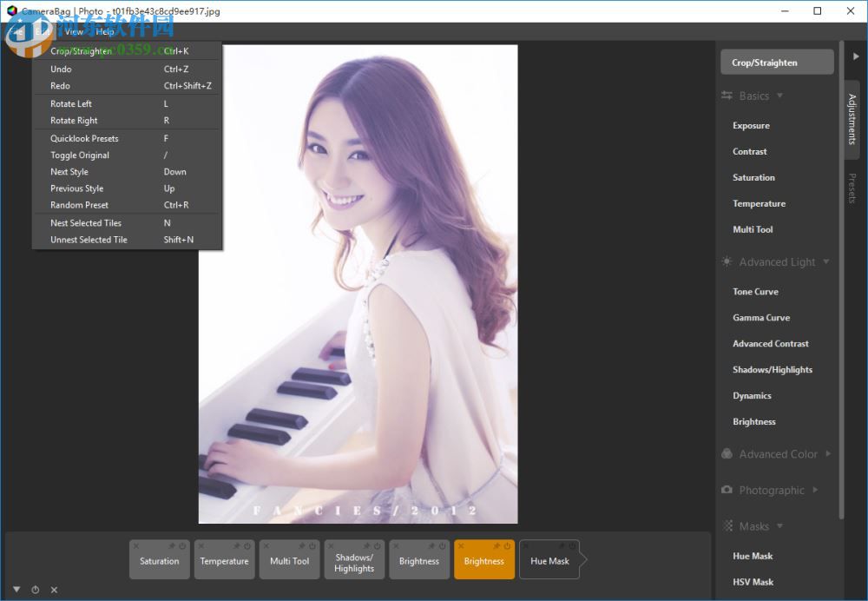Select Rotate Right menu entry
The height and width of the screenshot is (601, 868).
[x=127, y=120]
